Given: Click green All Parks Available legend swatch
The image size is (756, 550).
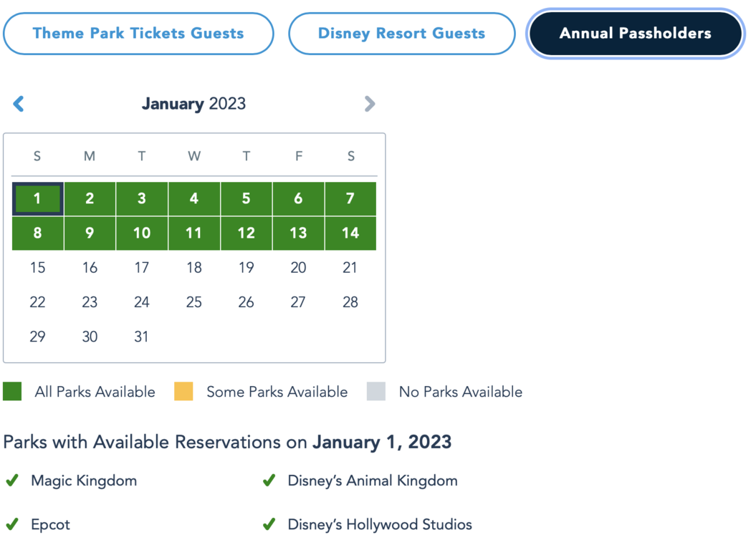Looking at the screenshot, I should (12, 392).
